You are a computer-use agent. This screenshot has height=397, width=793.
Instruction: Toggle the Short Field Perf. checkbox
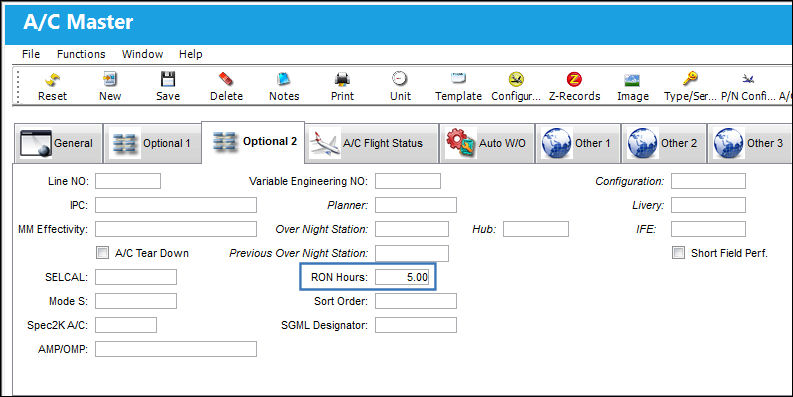678,252
